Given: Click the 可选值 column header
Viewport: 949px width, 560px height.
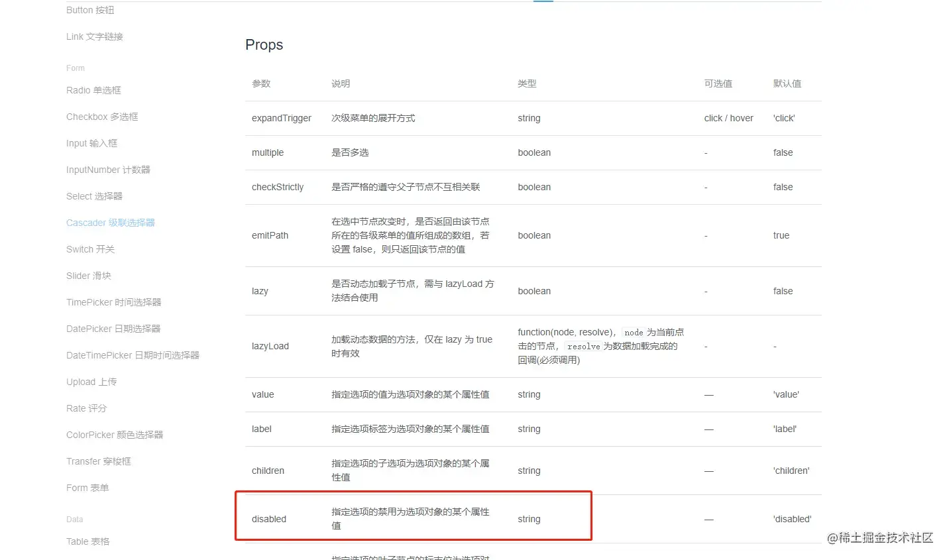Looking at the screenshot, I should [x=718, y=84].
